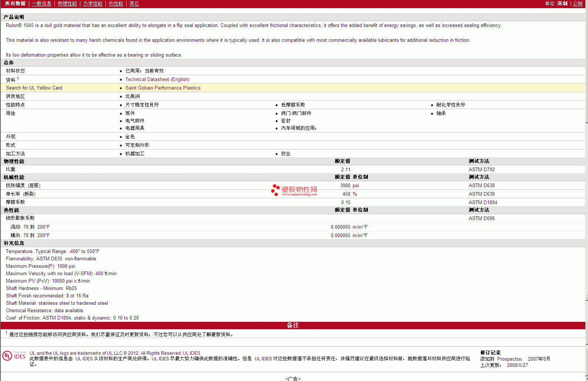This screenshot has height=381, width=588.
Task: Click the vertical scrollbar on the right edge
Action: tap(587, 185)
